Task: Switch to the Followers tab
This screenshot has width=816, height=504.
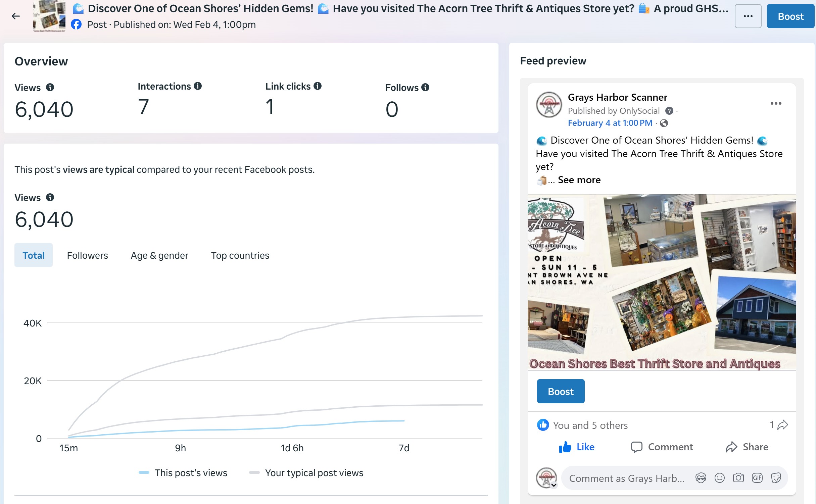Action: 87,255
